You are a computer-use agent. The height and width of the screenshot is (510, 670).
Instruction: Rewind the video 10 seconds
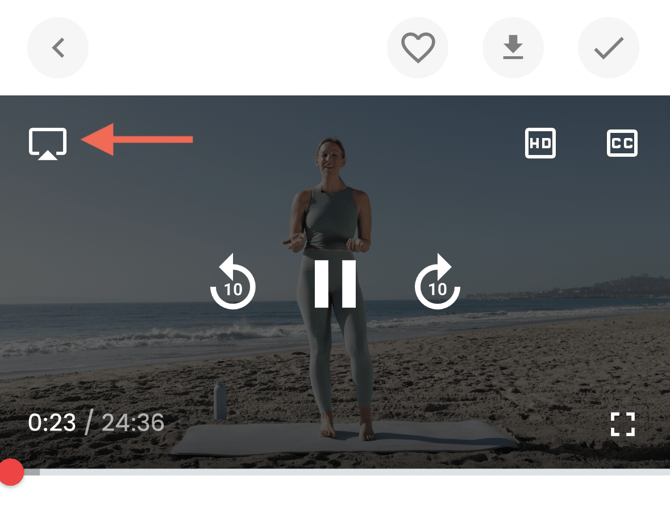click(233, 281)
